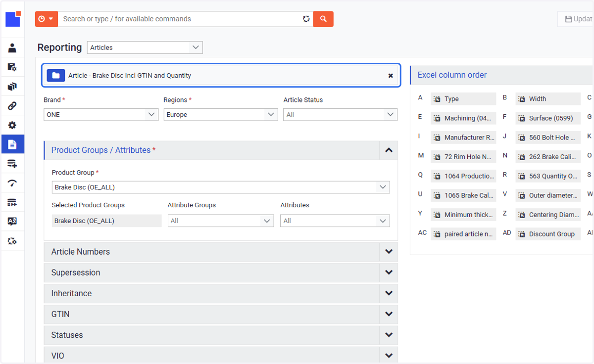Screen dimensions: 594x364
Task: Open the Article Status dropdown
Action: coord(341,114)
